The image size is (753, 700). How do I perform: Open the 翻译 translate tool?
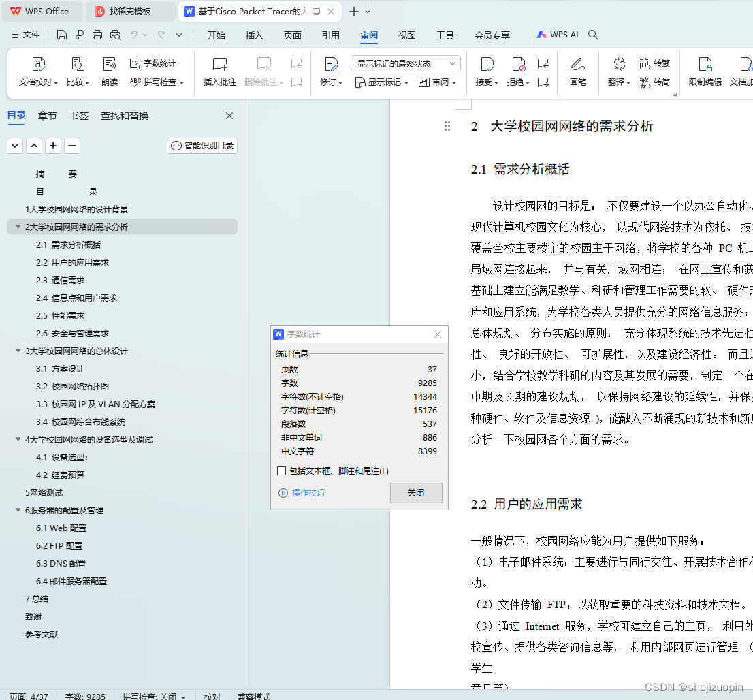click(x=619, y=71)
